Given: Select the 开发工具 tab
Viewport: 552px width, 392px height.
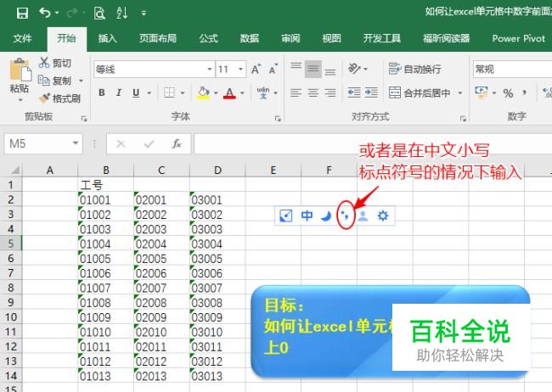Looking at the screenshot, I should 382,38.
